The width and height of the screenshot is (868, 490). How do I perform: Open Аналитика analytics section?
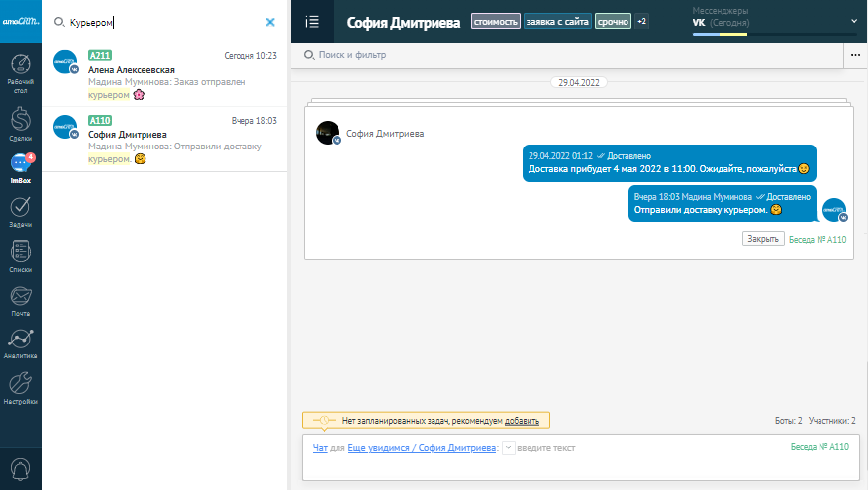[20, 343]
